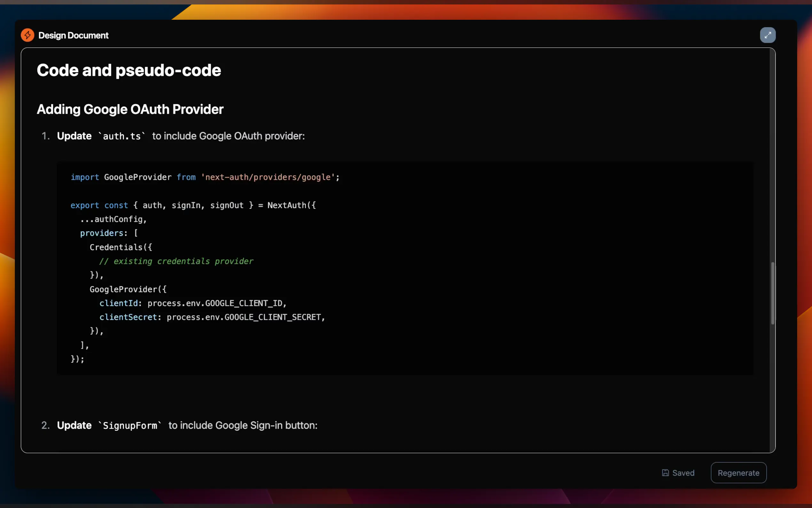The image size is (812, 508).
Task: Click the Saved status label
Action: [x=683, y=473]
